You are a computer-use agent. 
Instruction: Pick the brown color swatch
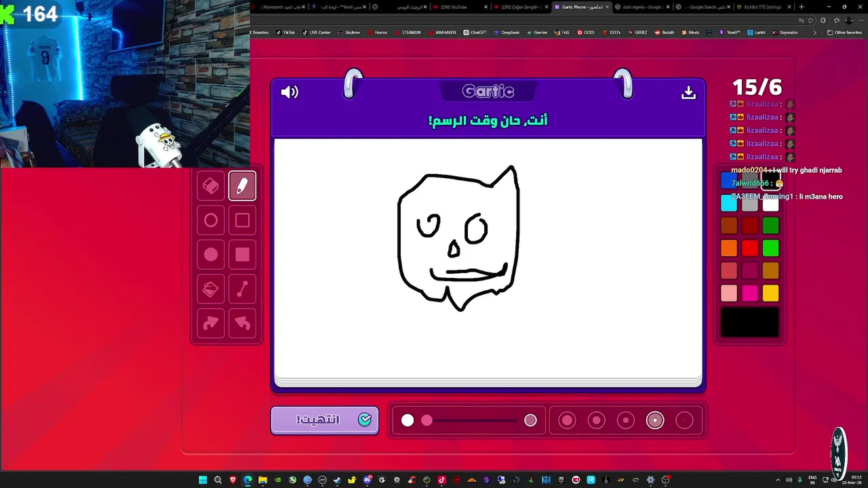tap(729, 226)
